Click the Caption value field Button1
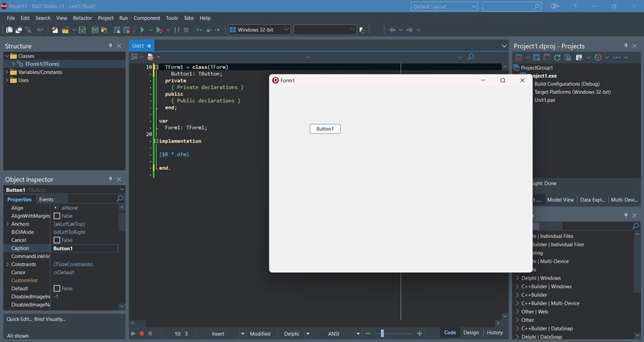This screenshot has height=342, width=644. coord(85,248)
